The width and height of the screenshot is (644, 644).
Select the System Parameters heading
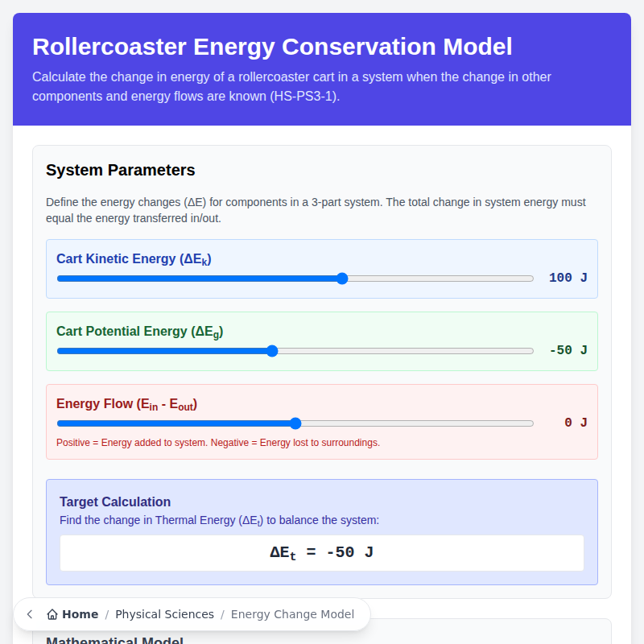pos(120,170)
